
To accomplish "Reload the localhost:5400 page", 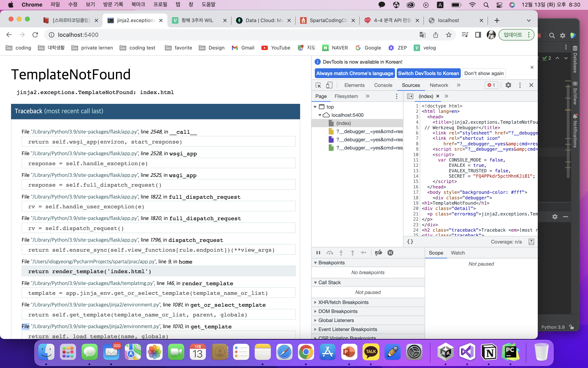I will tap(35, 35).
